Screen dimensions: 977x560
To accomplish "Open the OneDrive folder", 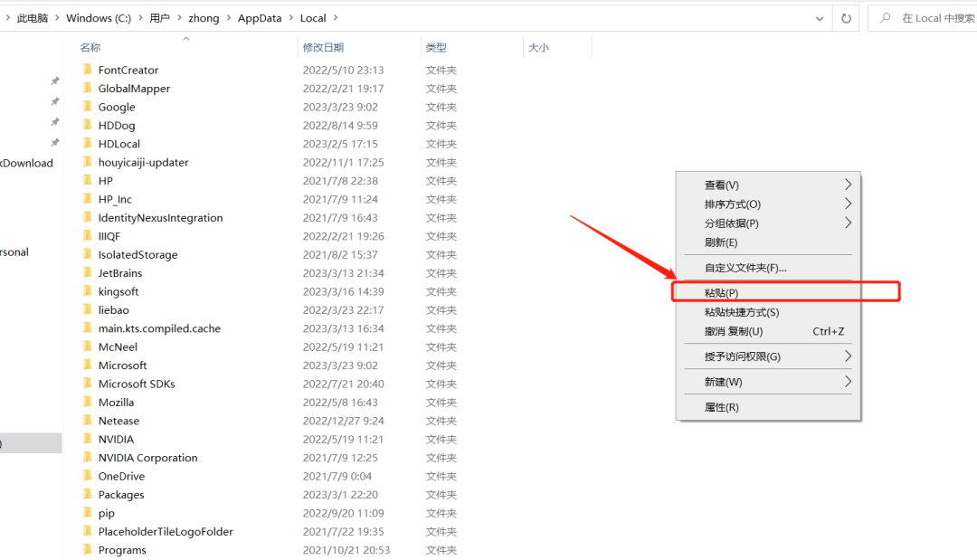I will coord(121,475).
